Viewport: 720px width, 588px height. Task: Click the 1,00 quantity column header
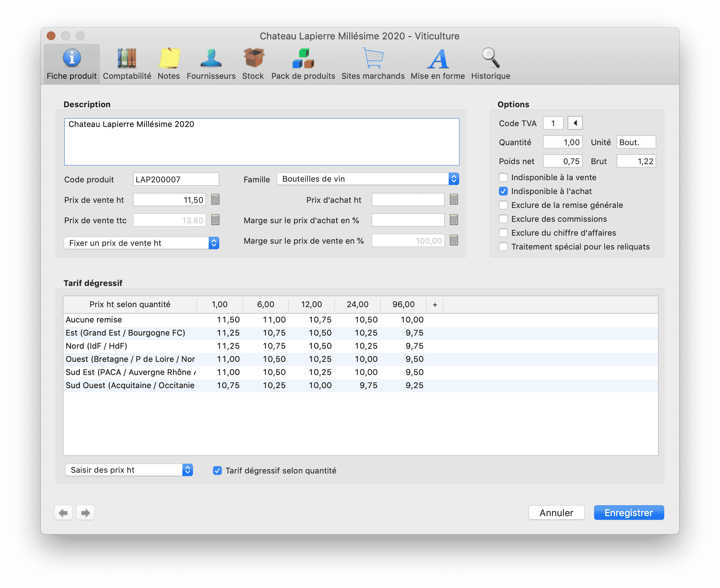[220, 305]
